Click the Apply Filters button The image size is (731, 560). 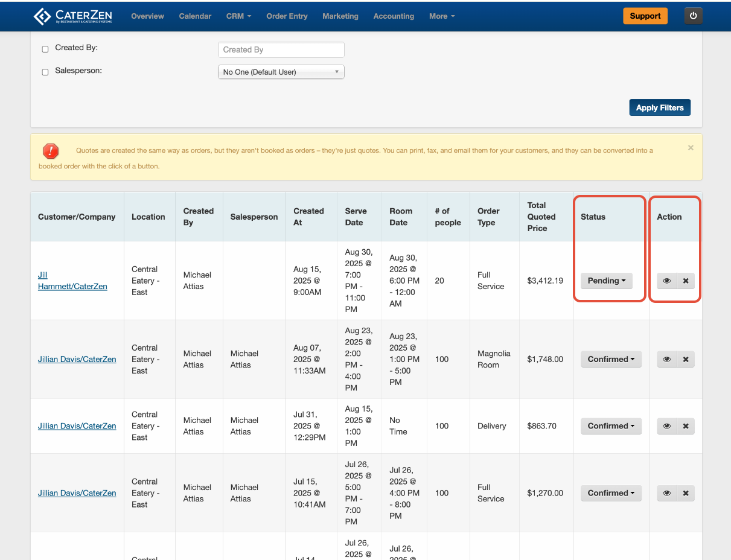[x=660, y=107]
